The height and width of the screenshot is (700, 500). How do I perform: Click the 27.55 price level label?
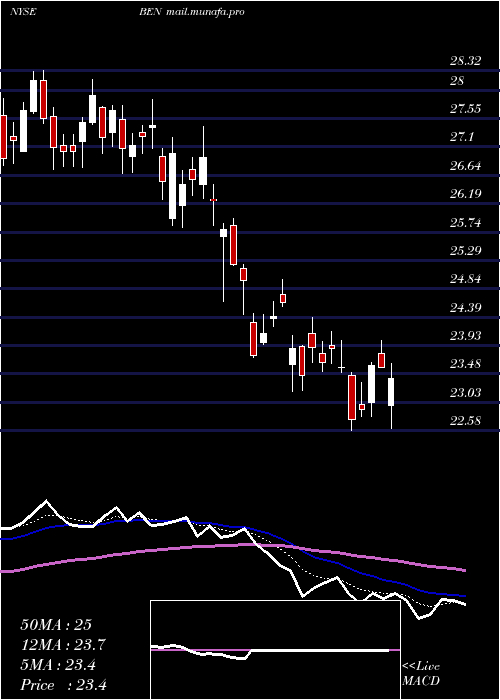pyautogui.click(x=466, y=109)
